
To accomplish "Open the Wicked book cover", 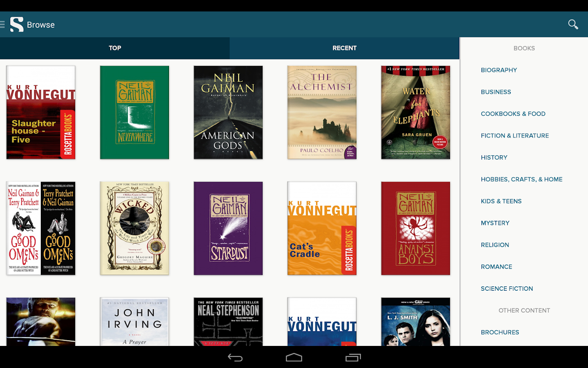I will (x=134, y=228).
